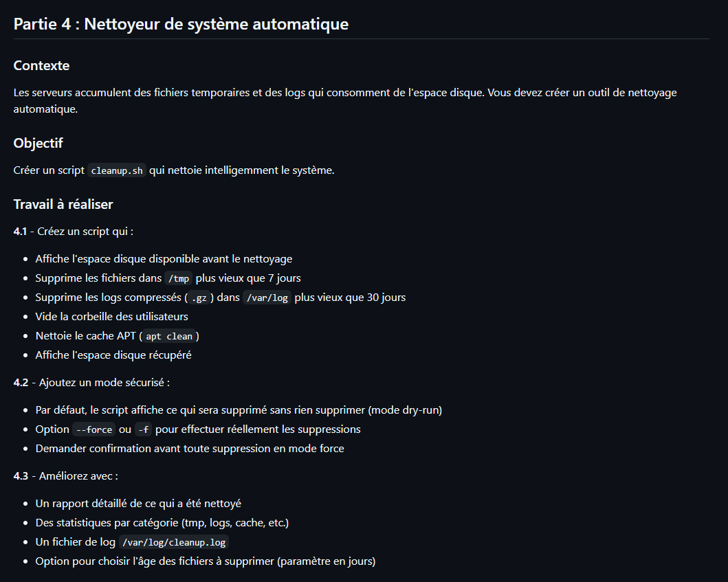Click the "Demander confirmation" bullet line
The width and height of the screenshot is (728, 582).
pos(190,449)
